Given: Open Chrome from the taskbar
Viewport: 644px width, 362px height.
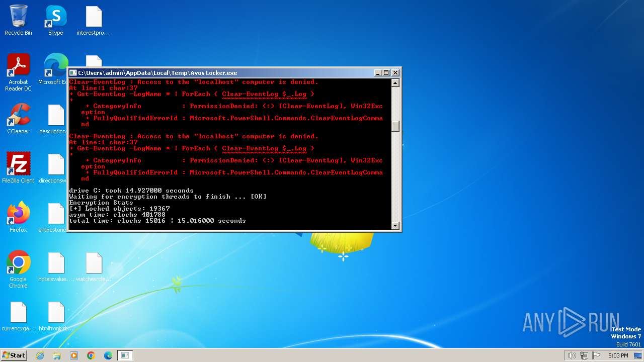Looking at the screenshot, I should click(x=91, y=355).
